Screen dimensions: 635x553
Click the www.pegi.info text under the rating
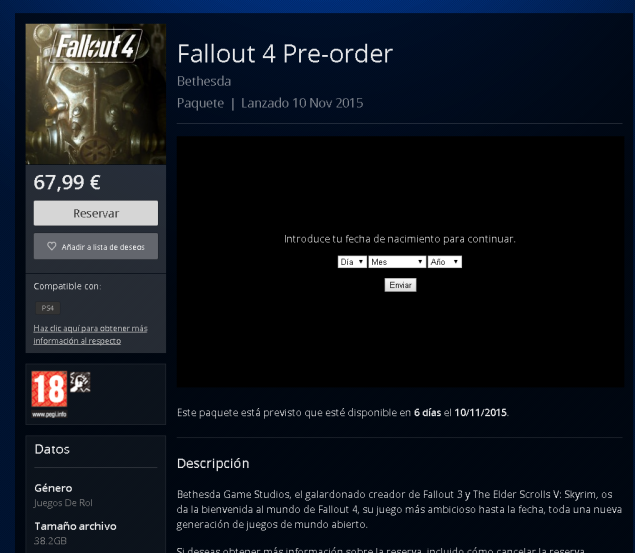(x=49, y=414)
